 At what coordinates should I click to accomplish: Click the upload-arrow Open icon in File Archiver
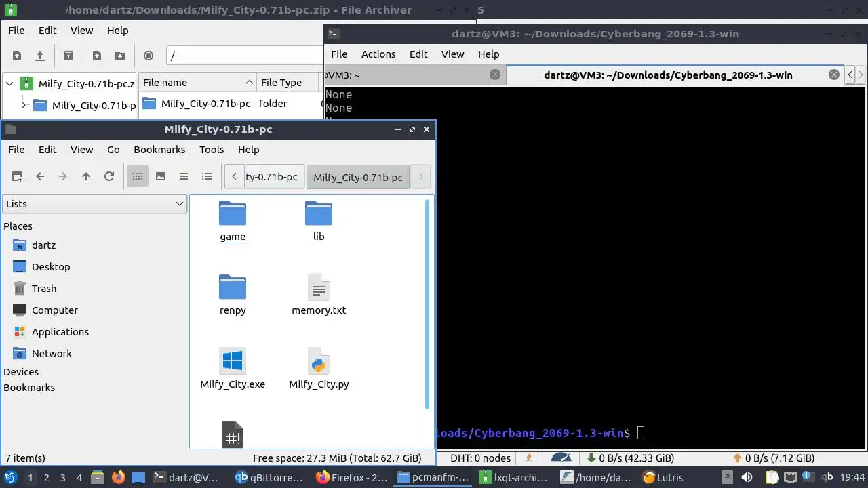coord(39,56)
